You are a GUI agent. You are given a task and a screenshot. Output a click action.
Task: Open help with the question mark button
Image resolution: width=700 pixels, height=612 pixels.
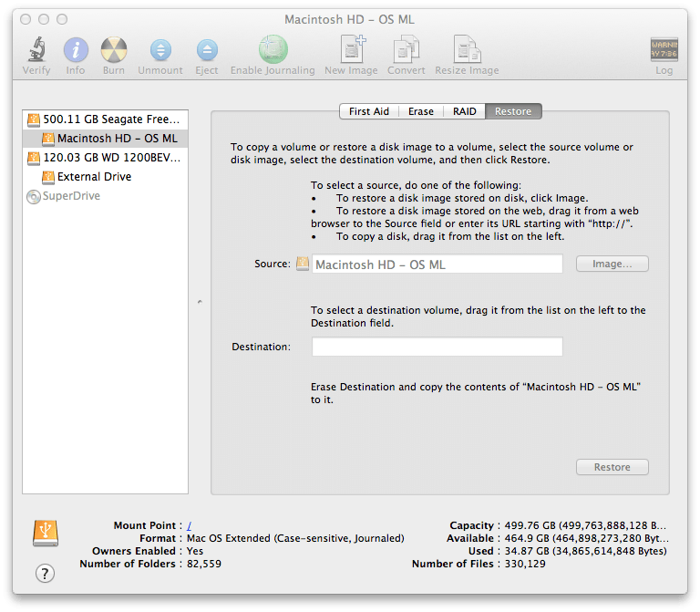[45, 573]
